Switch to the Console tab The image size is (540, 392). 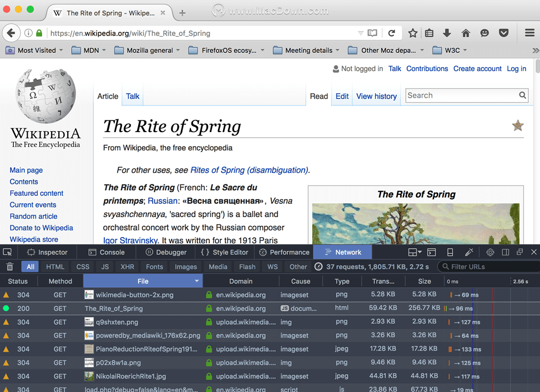pyautogui.click(x=107, y=252)
